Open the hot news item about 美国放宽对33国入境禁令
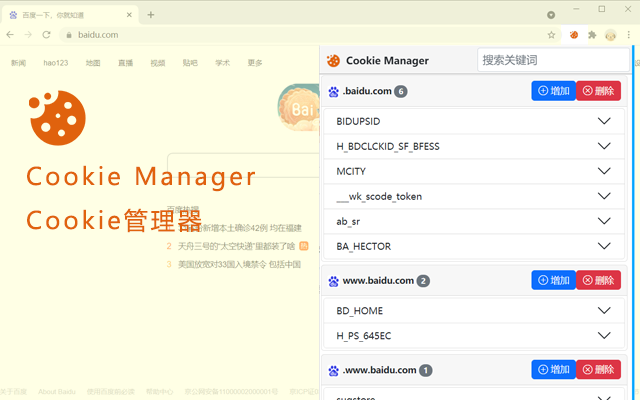This screenshot has height=400, width=640. pyautogui.click(x=239, y=264)
